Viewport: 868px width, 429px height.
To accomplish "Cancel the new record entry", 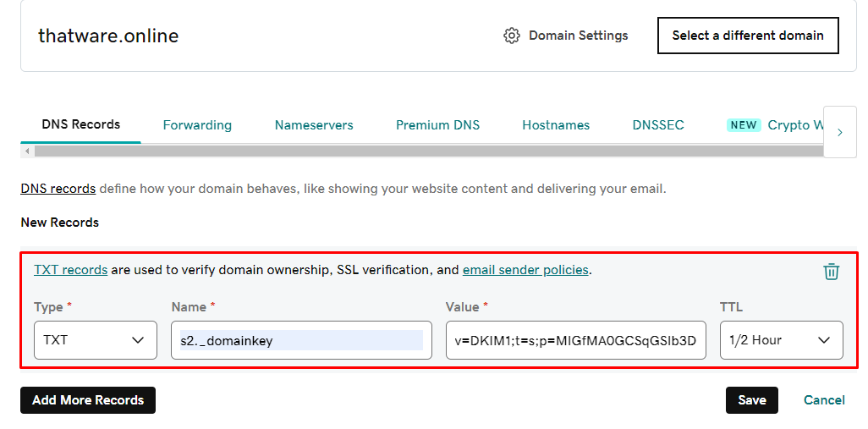I will pyautogui.click(x=824, y=400).
